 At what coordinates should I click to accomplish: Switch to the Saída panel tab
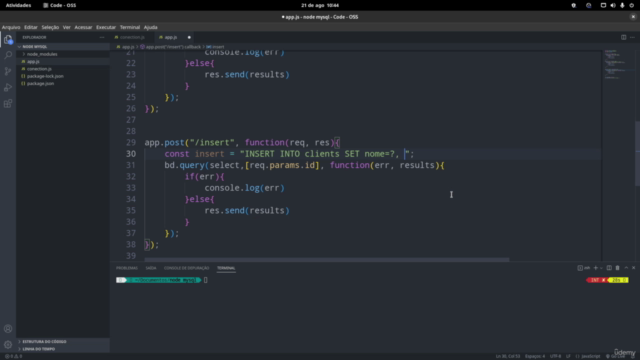(x=151, y=268)
